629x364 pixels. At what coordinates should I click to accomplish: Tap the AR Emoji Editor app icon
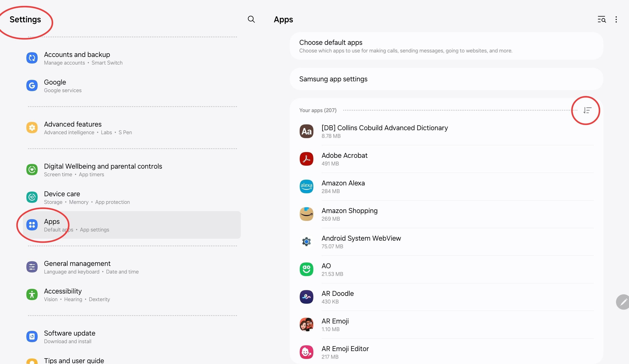306,352
